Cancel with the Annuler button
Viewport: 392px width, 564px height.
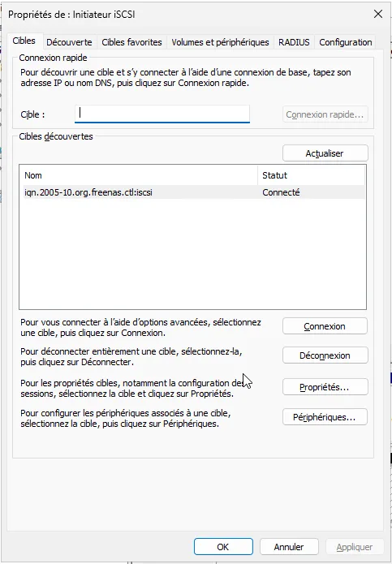pos(289,547)
